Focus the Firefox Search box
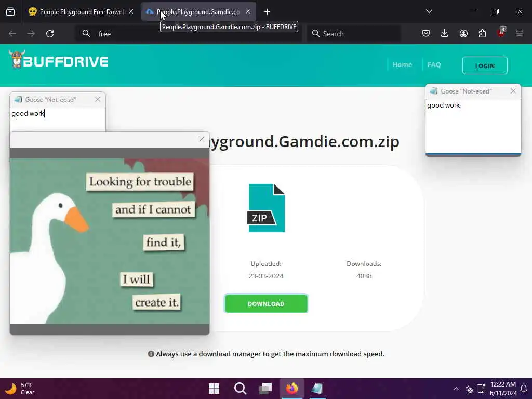This screenshot has width=532, height=399. 353,34
